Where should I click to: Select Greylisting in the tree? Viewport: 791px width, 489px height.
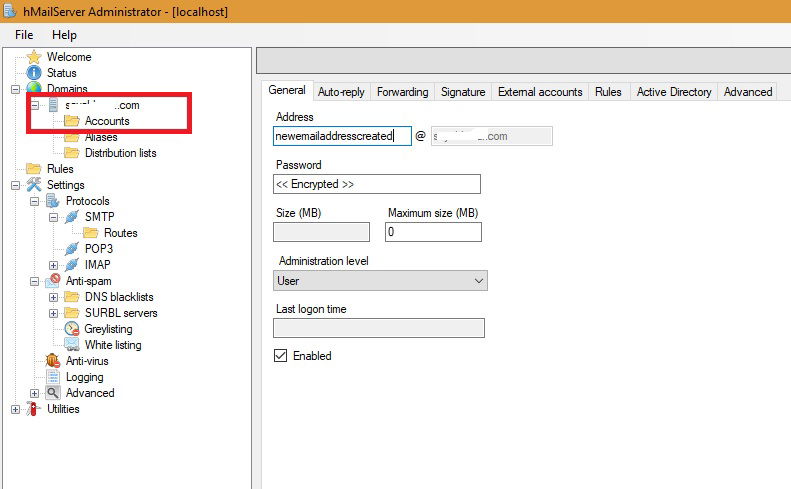(x=108, y=329)
